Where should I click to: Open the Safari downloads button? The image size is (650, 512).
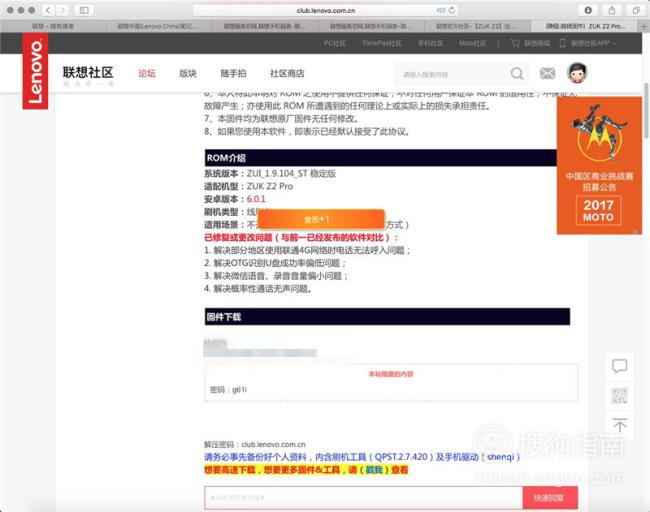588,10
